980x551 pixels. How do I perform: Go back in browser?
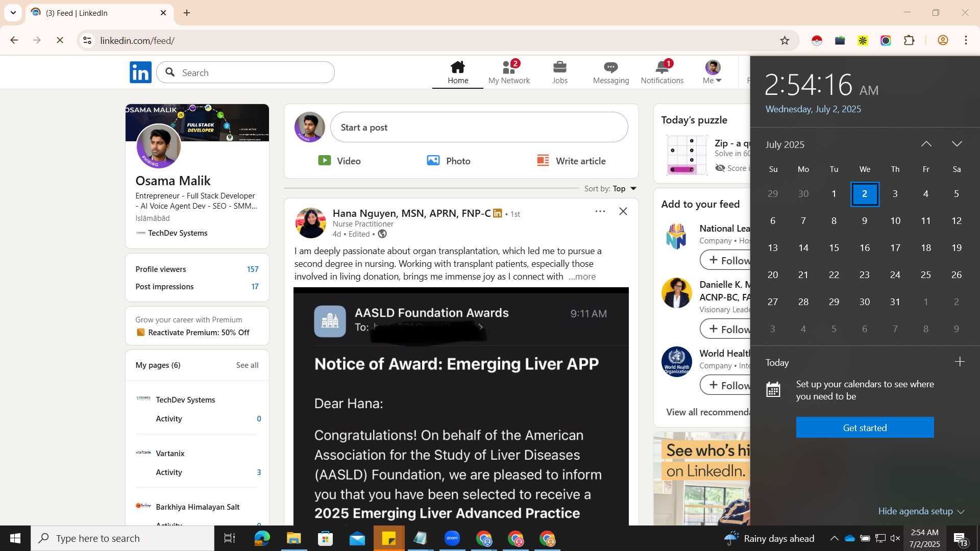(x=14, y=40)
